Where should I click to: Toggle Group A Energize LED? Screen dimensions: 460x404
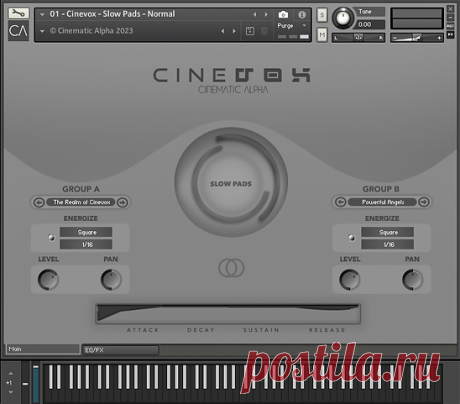pyautogui.click(x=51, y=238)
